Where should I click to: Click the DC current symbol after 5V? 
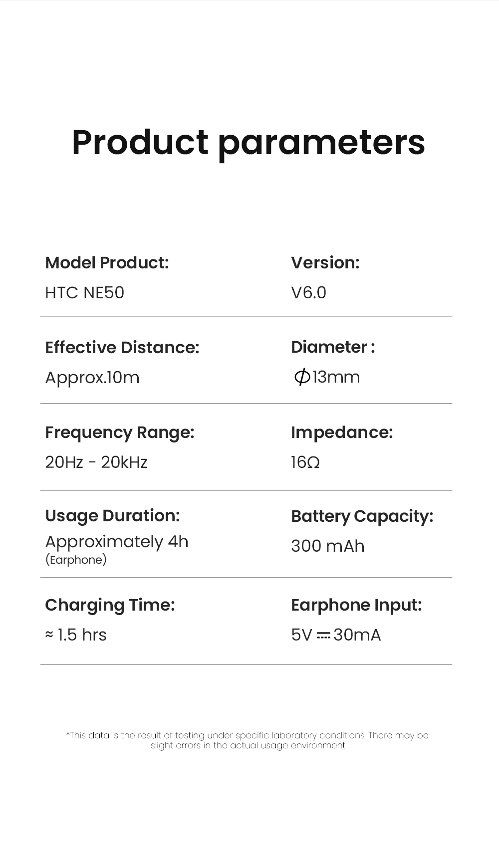(323, 636)
